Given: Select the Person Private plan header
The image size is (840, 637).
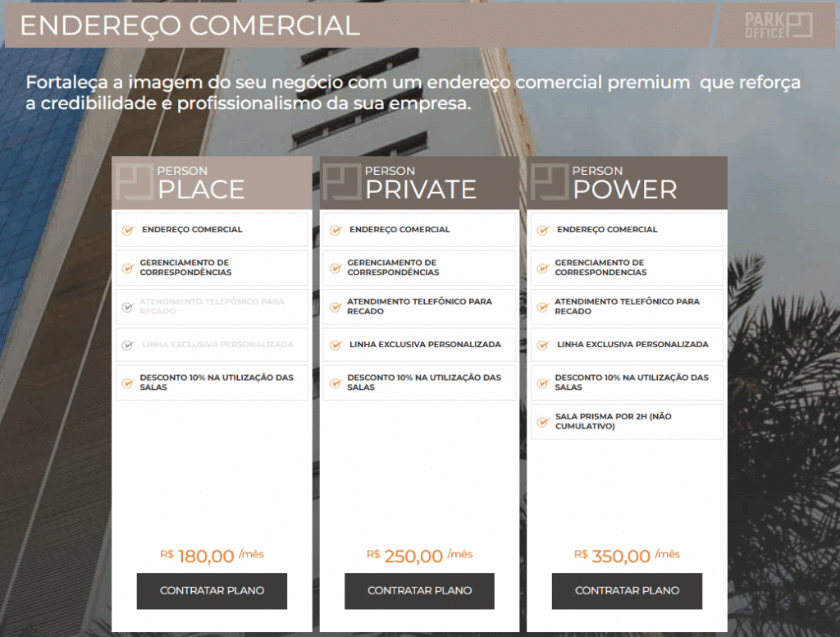Looking at the screenshot, I should pyautogui.click(x=420, y=182).
